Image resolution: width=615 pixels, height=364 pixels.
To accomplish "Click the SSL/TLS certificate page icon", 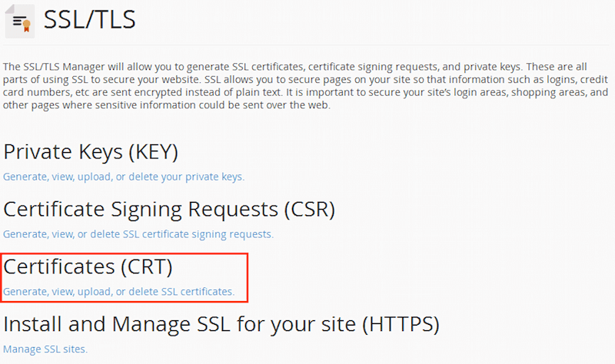I will point(19,20).
